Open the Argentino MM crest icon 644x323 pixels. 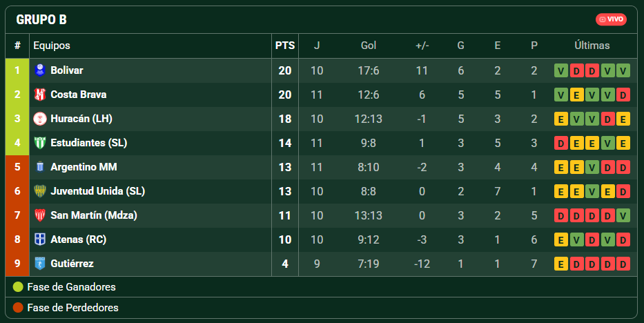click(x=40, y=167)
